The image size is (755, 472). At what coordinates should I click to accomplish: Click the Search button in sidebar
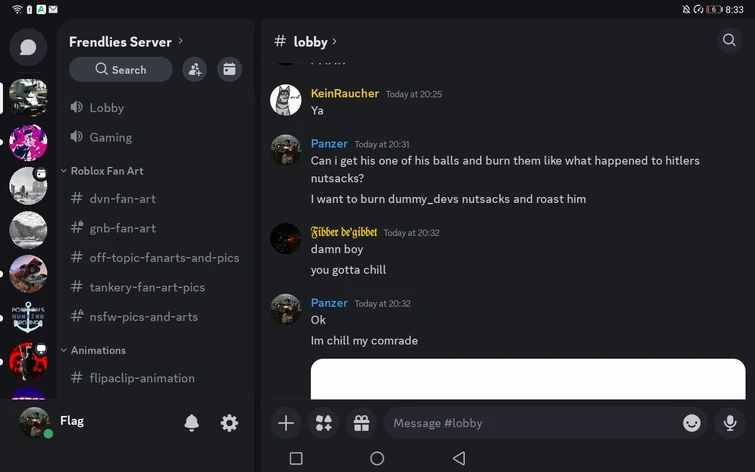point(121,69)
